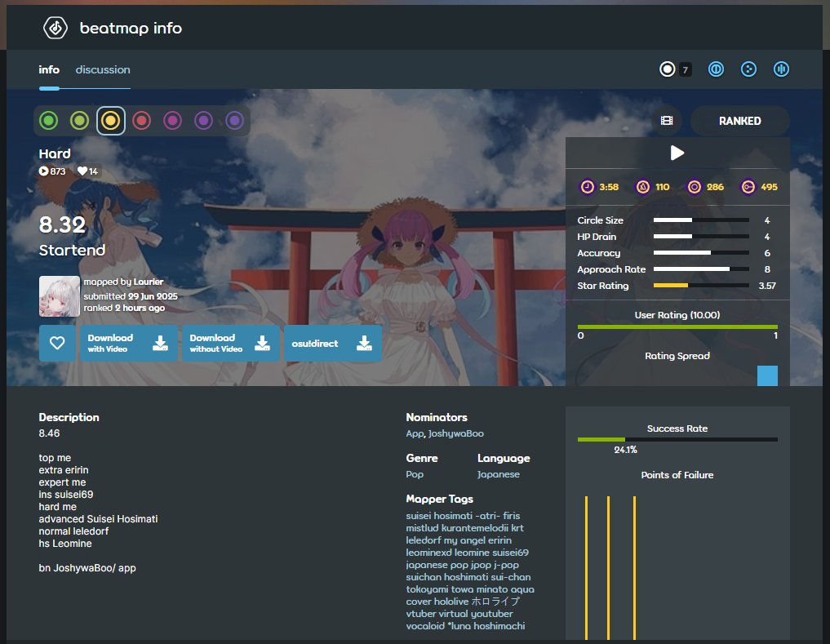Click first yellow Points of Failure bar
The height and width of the screenshot is (644, 830).
[x=587, y=568]
